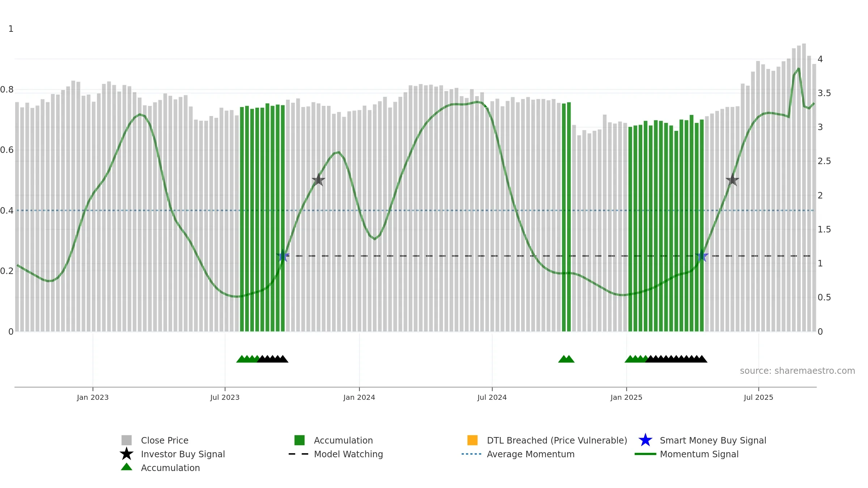Click the blue Smart Money Buy Signal star

(x=646, y=440)
